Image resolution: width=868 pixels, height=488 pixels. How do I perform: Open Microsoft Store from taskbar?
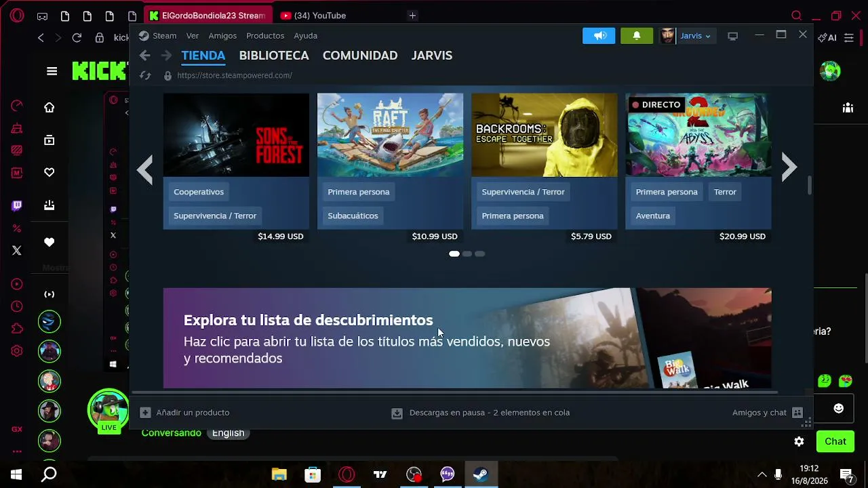(x=313, y=474)
